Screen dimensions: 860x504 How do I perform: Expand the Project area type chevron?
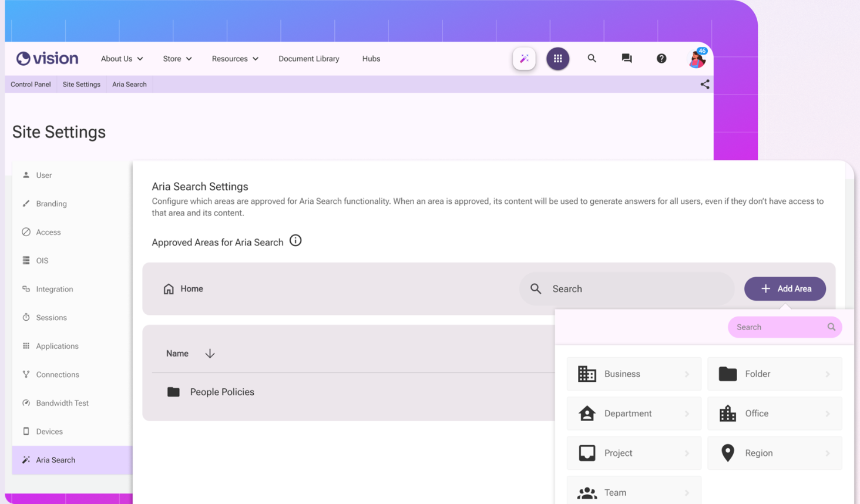[x=687, y=453]
